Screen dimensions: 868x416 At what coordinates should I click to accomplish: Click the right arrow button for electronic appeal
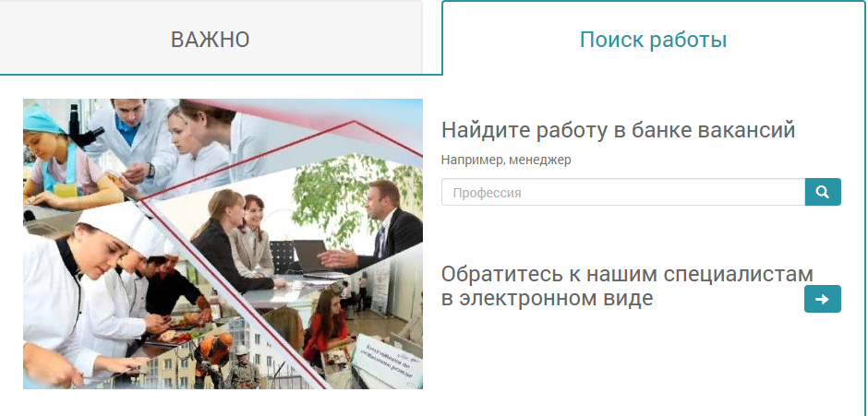pos(823,299)
